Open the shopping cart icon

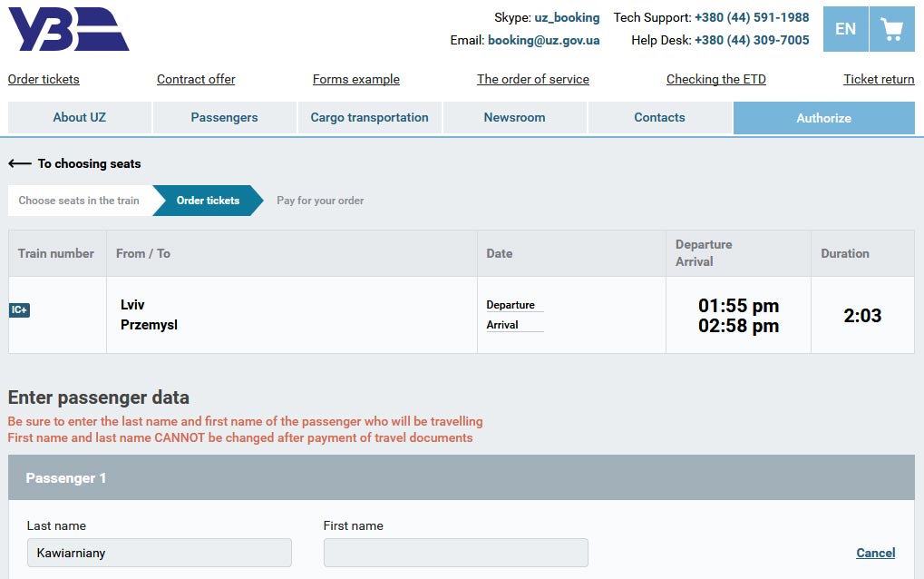click(x=892, y=29)
